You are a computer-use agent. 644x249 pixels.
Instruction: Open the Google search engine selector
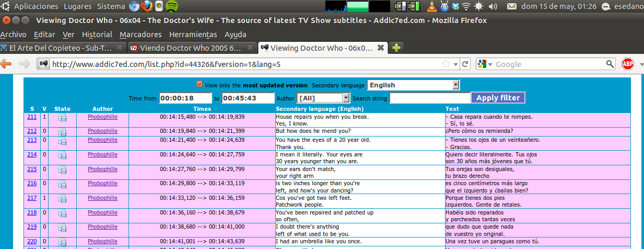tap(484, 64)
